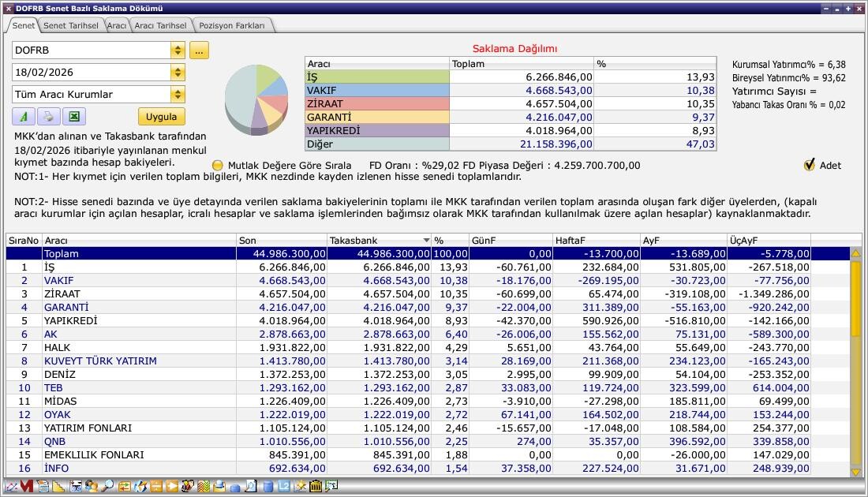Click the red M icon in bottom toolbar
This screenshot has width=868, height=497.
27,487
